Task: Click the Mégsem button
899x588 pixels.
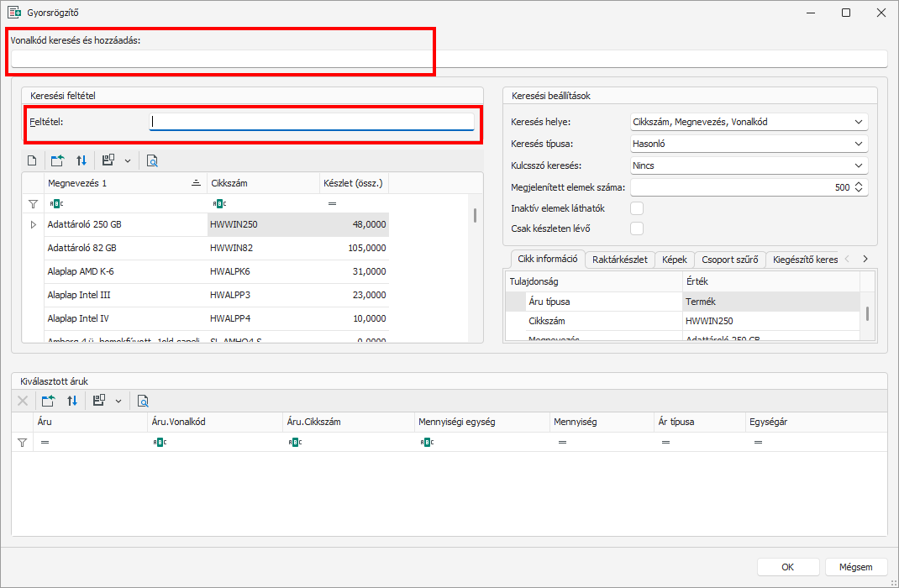Action: [x=856, y=567]
